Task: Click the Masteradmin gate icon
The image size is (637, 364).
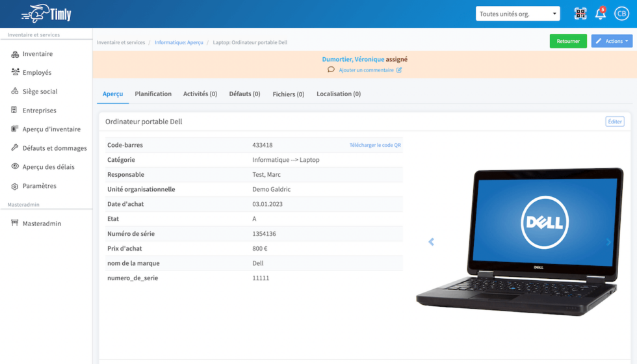Action: pos(14,222)
